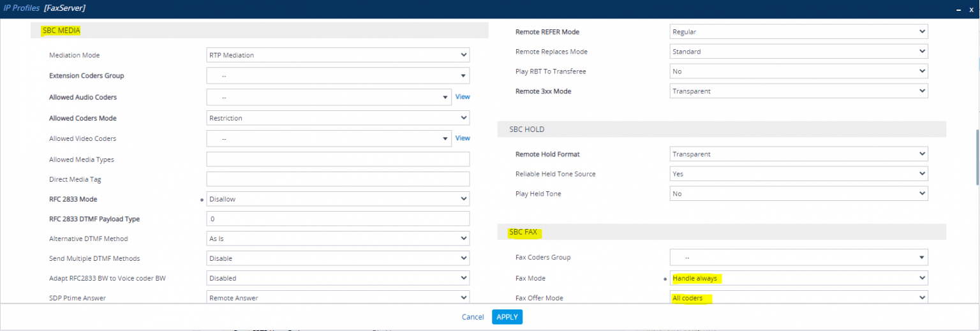980x331 pixels.
Task: Click View link beside Allowed Audio Coders
Action: pyautogui.click(x=462, y=97)
